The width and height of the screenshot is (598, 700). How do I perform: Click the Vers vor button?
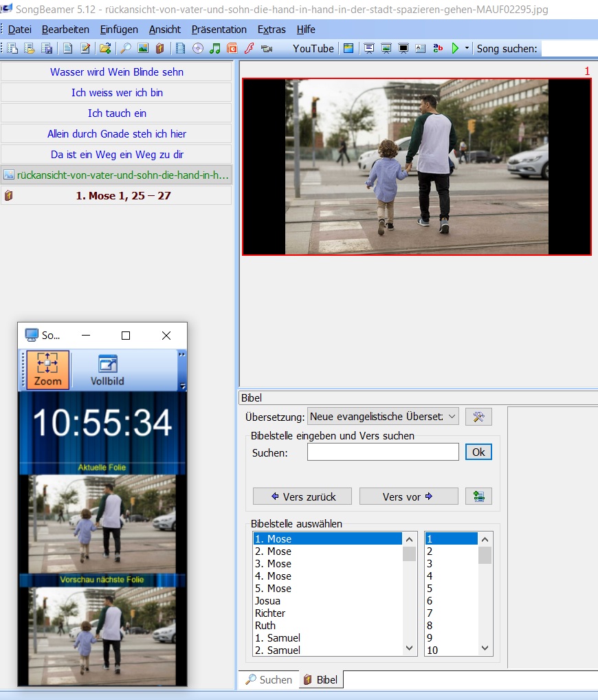pos(408,496)
